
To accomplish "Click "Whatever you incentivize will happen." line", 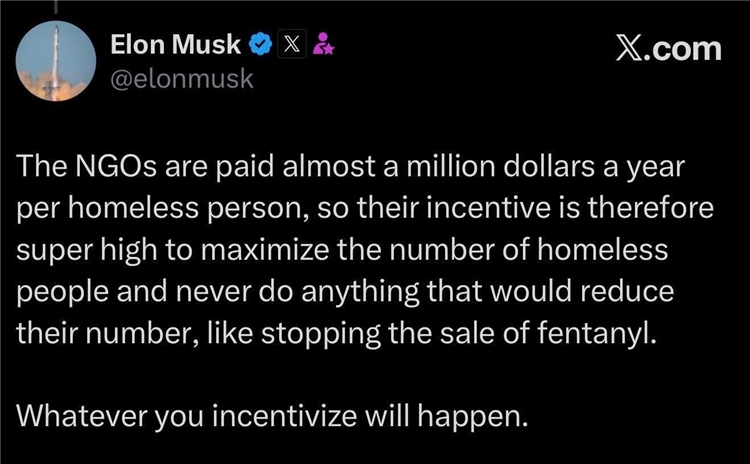I will (x=272, y=414).
